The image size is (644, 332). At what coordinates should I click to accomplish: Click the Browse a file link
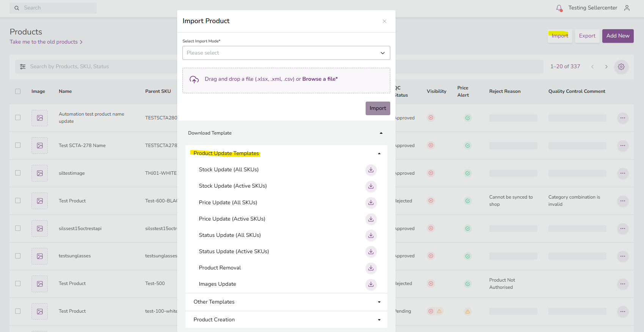point(320,79)
